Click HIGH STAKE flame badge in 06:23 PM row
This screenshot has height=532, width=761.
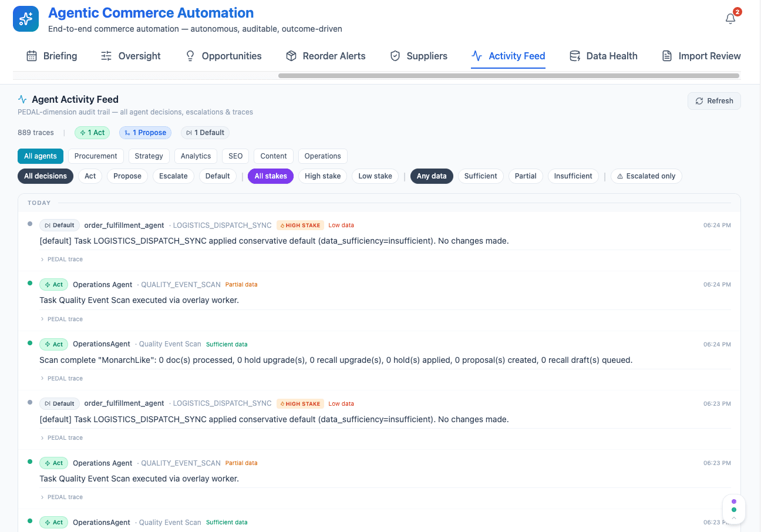[300, 403]
